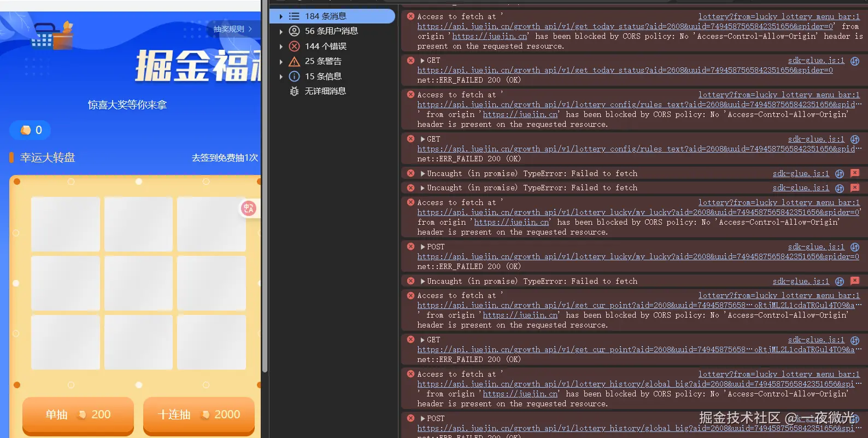This screenshot has width=868, height=438.
Task: Click the bug icon beside 无详细消息
Action: (x=294, y=91)
